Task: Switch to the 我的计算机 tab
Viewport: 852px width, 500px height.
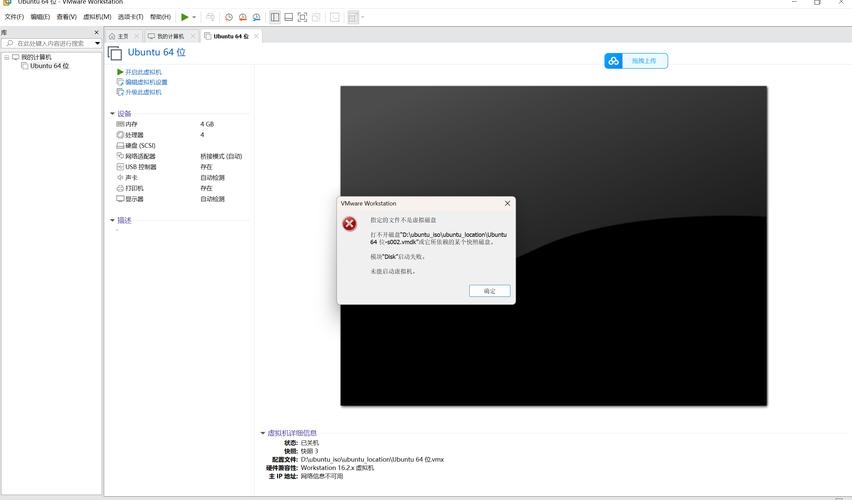Action: coord(171,36)
